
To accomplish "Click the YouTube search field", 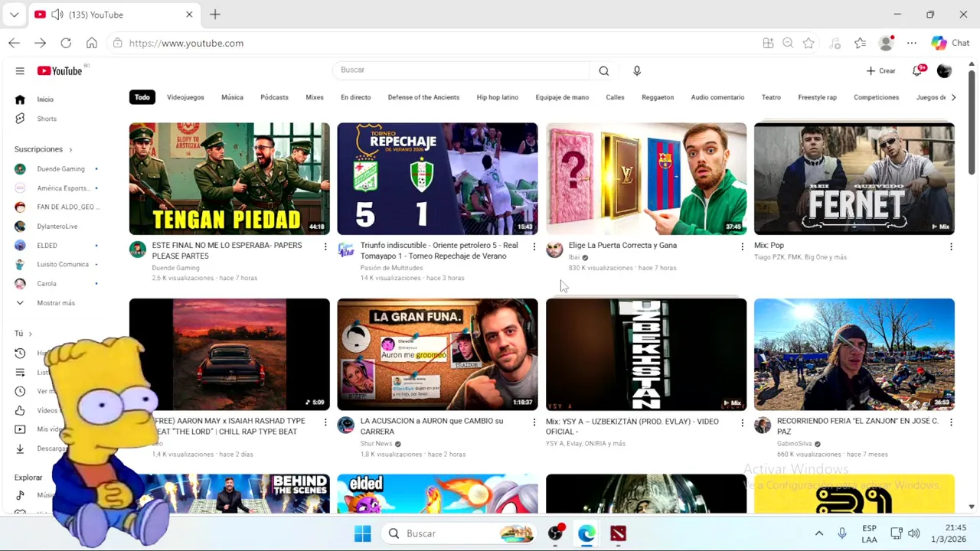I will coord(462,70).
